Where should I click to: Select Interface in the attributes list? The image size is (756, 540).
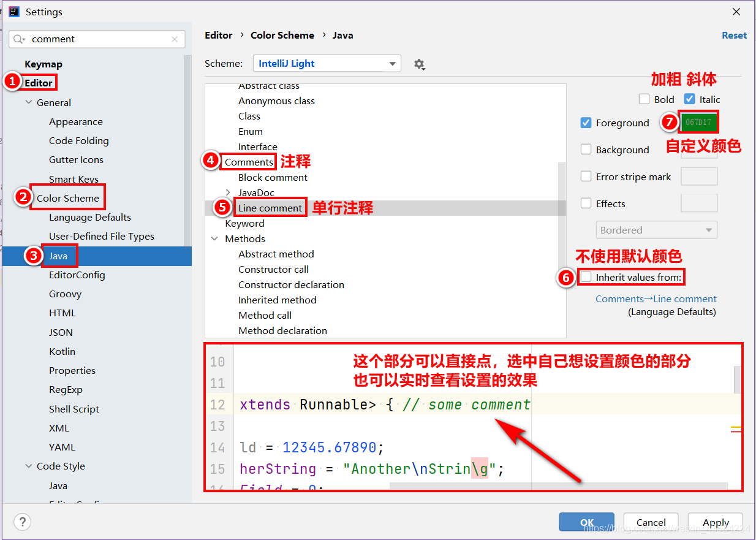(258, 146)
